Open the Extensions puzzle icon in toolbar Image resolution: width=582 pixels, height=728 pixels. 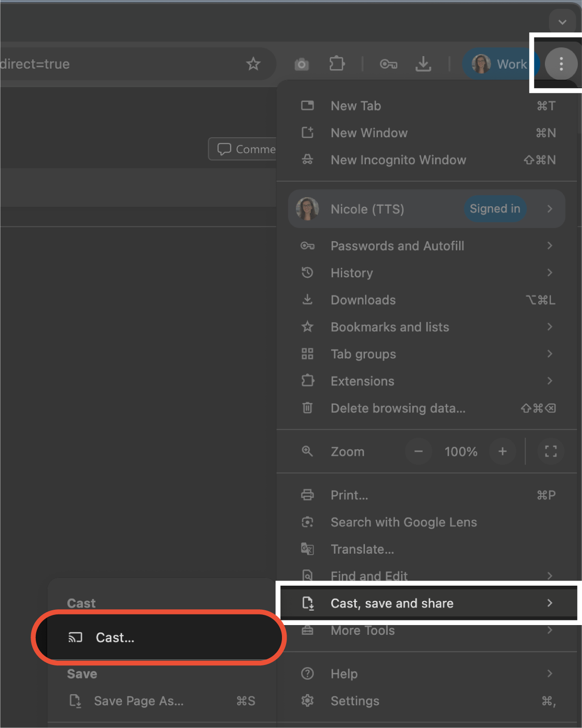click(337, 64)
